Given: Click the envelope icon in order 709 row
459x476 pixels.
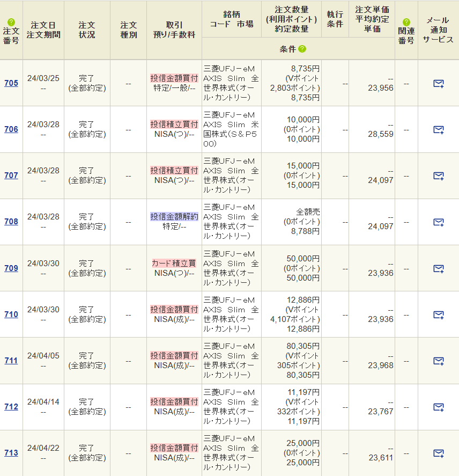Looking at the screenshot, I should (439, 269).
